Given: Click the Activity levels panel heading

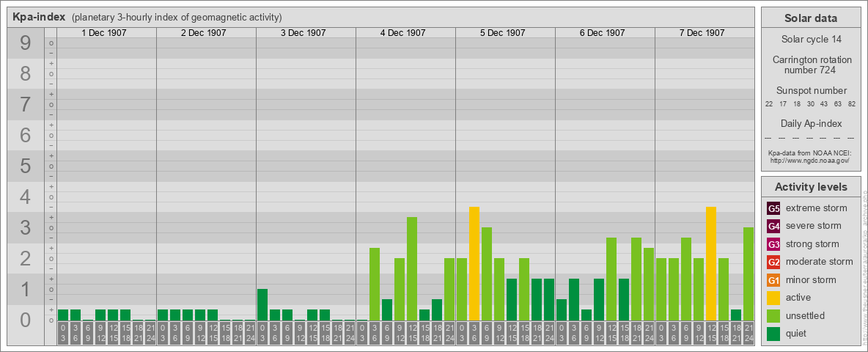Looking at the screenshot, I should point(811,187).
